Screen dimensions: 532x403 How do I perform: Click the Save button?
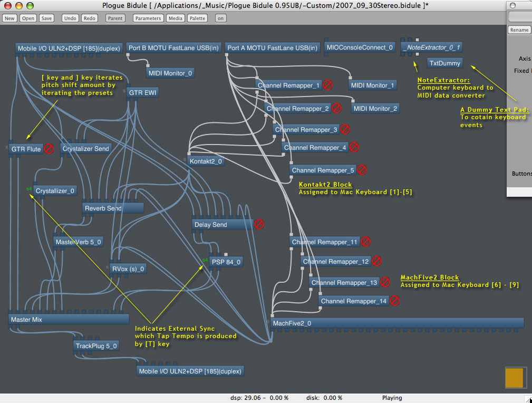pos(46,18)
